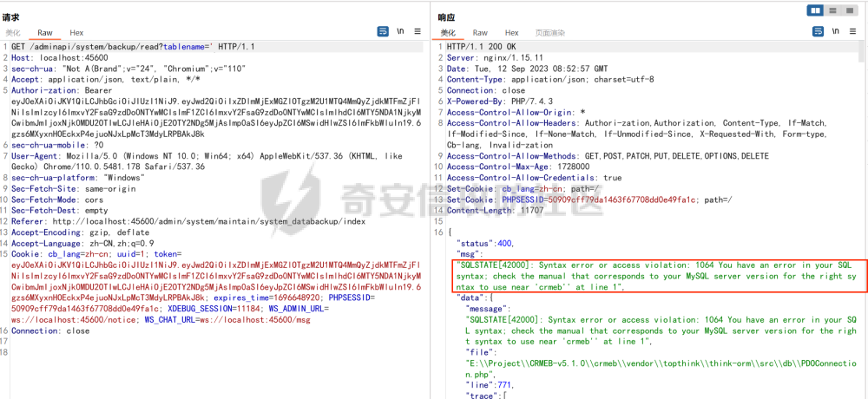The image size is (868, 399).
Task: Toggle word wrap icon in response panel
Action: tap(819, 32)
